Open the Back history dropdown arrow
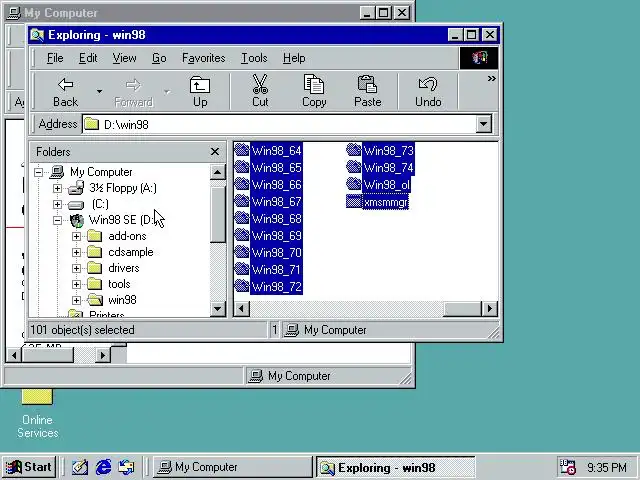This screenshot has height=480, width=640. point(99,92)
